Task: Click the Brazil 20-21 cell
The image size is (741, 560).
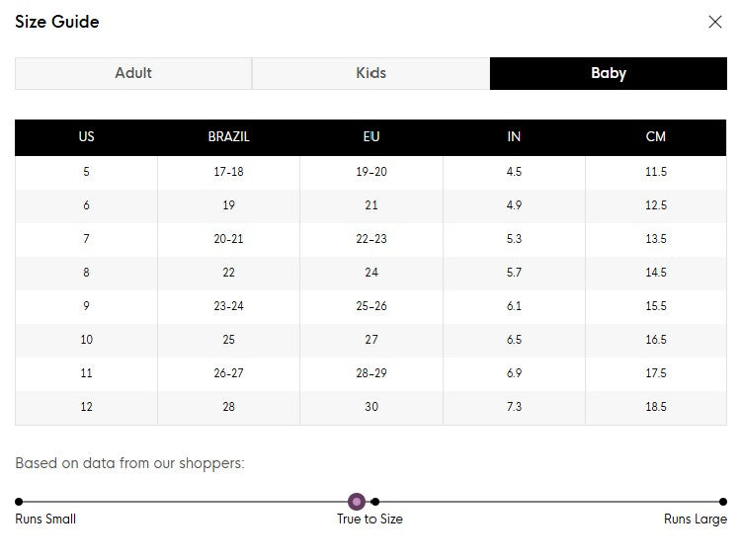Action: tap(228, 239)
